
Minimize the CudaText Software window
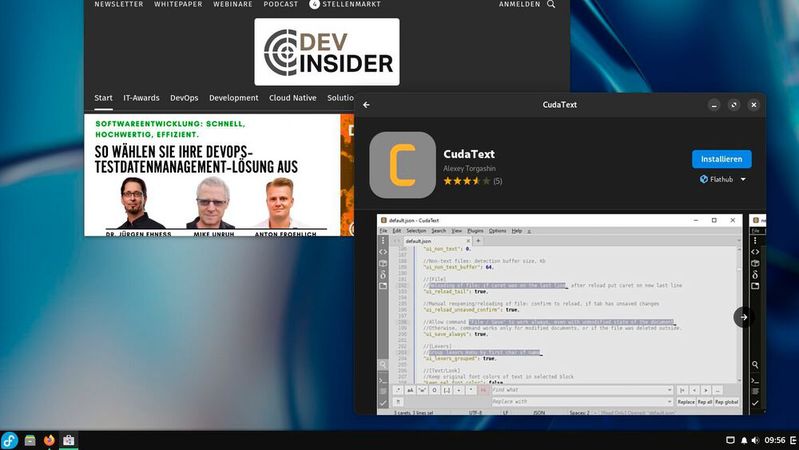714,105
